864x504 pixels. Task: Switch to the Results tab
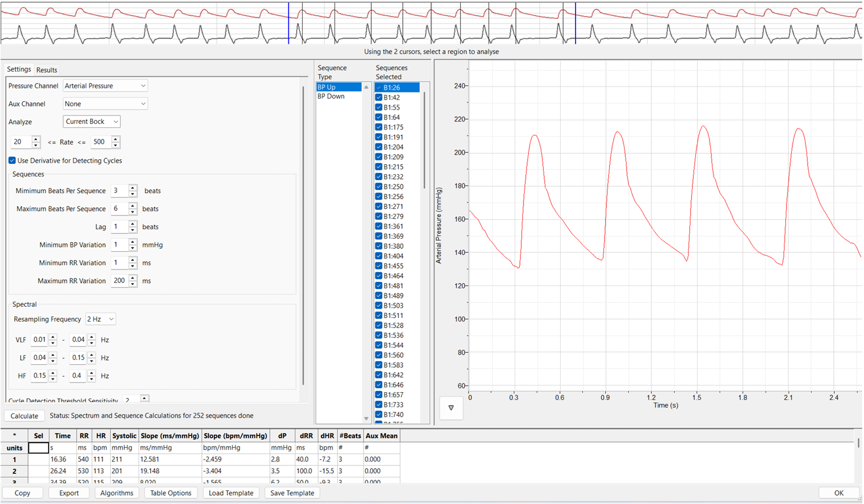point(47,70)
